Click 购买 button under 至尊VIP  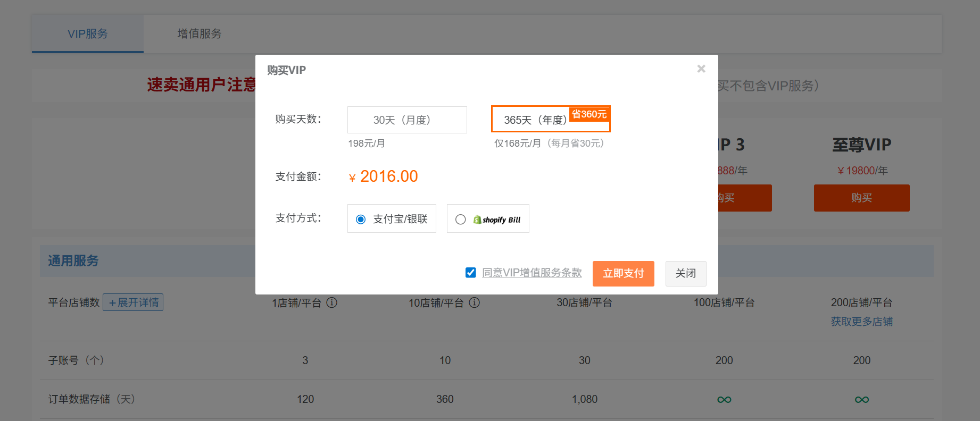[861, 198]
